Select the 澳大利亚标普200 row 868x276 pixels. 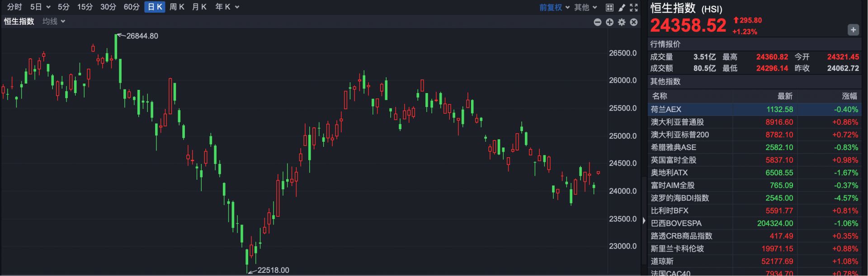coord(755,135)
